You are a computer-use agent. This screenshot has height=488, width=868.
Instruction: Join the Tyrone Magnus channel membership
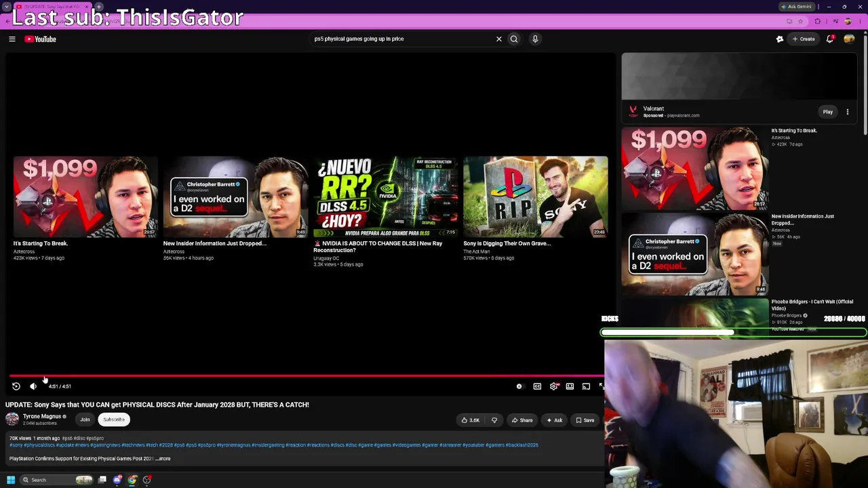[85, 420]
